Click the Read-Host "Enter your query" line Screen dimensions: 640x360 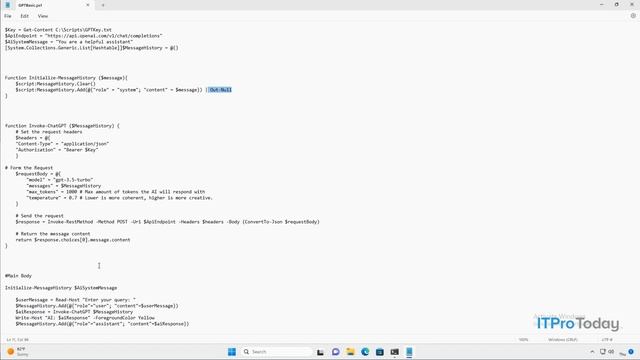[76, 300]
